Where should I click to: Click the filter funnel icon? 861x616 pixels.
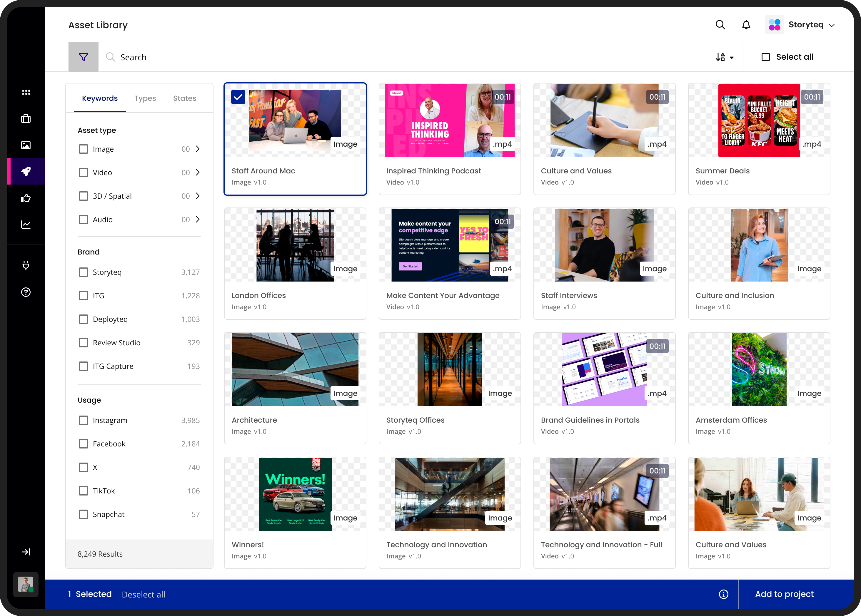coord(83,57)
